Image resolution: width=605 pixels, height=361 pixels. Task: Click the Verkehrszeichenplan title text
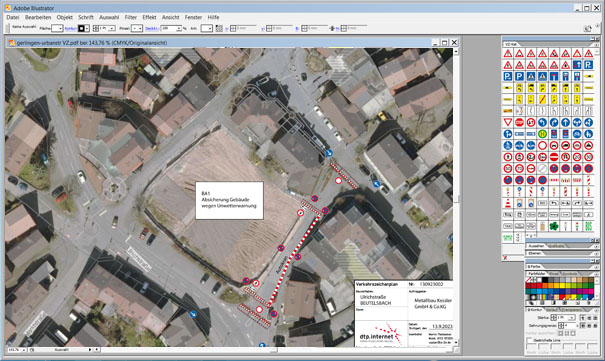pos(377,284)
